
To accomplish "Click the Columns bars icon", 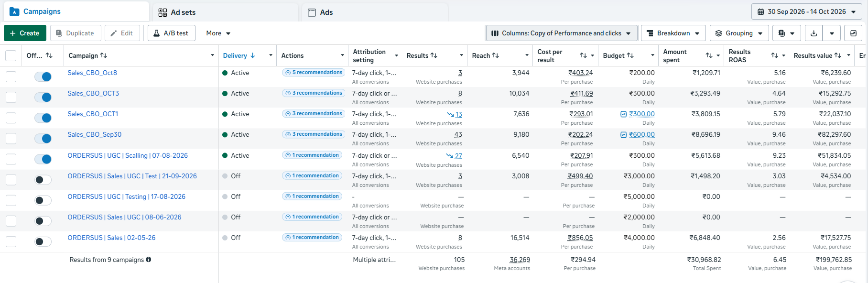I will coord(495,33).
